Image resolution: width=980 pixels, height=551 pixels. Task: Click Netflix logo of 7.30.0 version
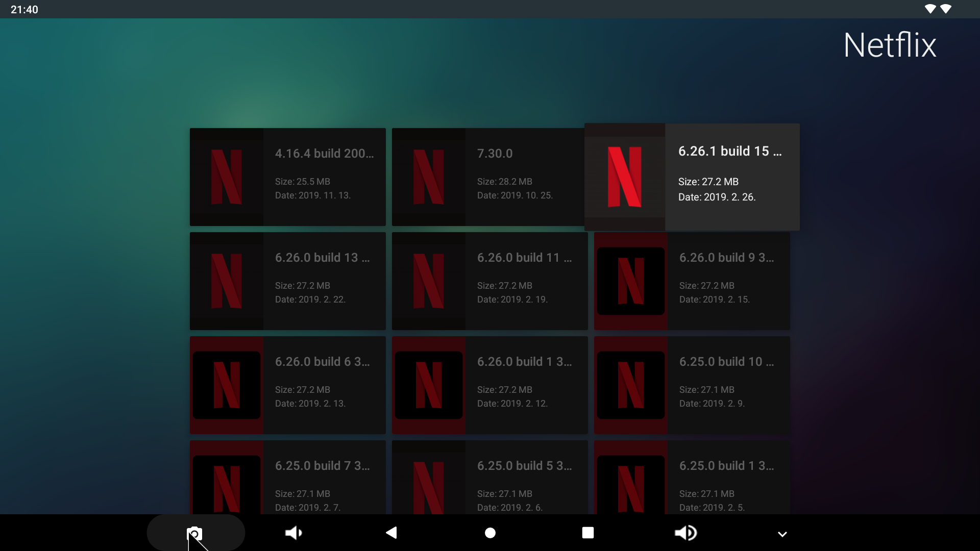point(429,177)
